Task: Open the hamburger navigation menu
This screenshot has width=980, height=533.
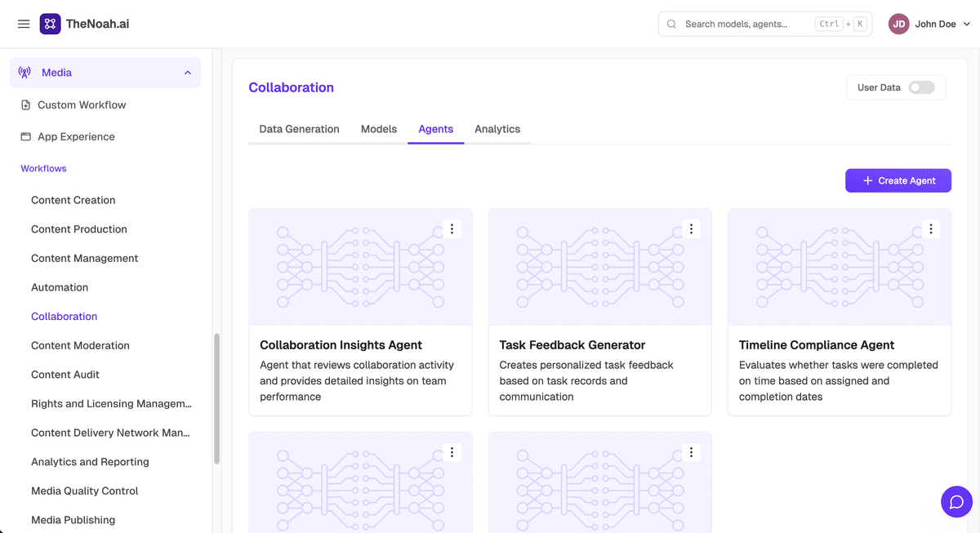Action: (24, 24)
